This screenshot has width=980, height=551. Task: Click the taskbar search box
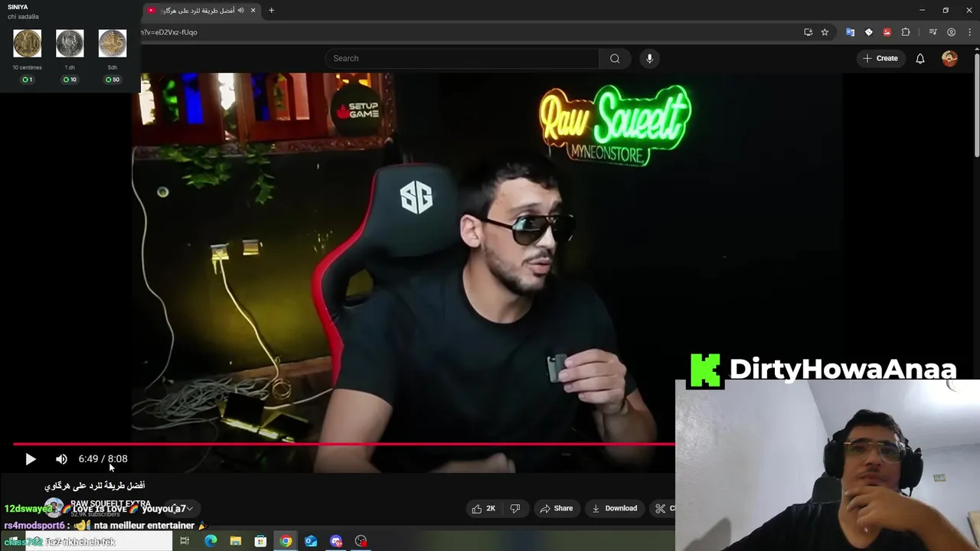pyautogui.click(x=99, y=541)
